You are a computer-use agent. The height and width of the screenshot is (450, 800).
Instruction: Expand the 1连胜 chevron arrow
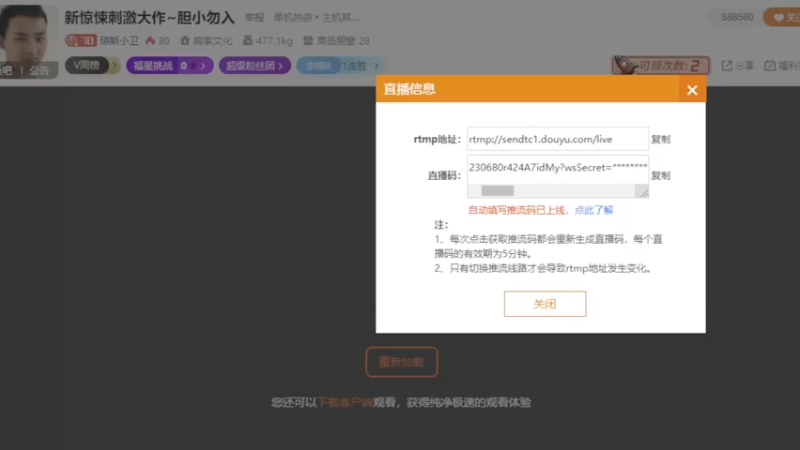[x=376, y=66]
